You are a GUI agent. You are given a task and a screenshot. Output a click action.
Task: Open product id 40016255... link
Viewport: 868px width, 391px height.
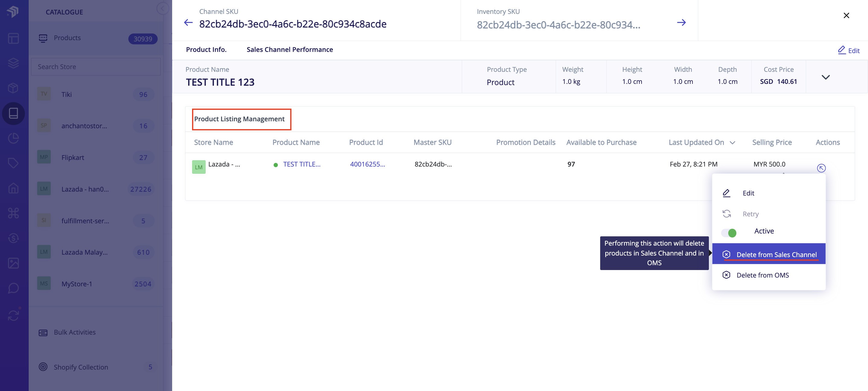click(x=367, y=164)
